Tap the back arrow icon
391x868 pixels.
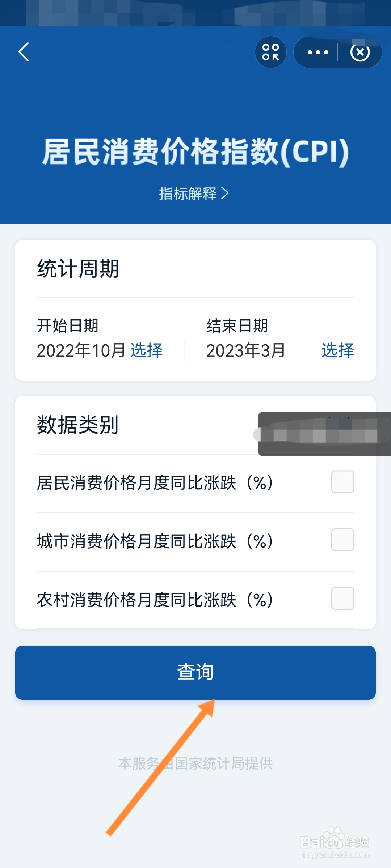[24, 52]
